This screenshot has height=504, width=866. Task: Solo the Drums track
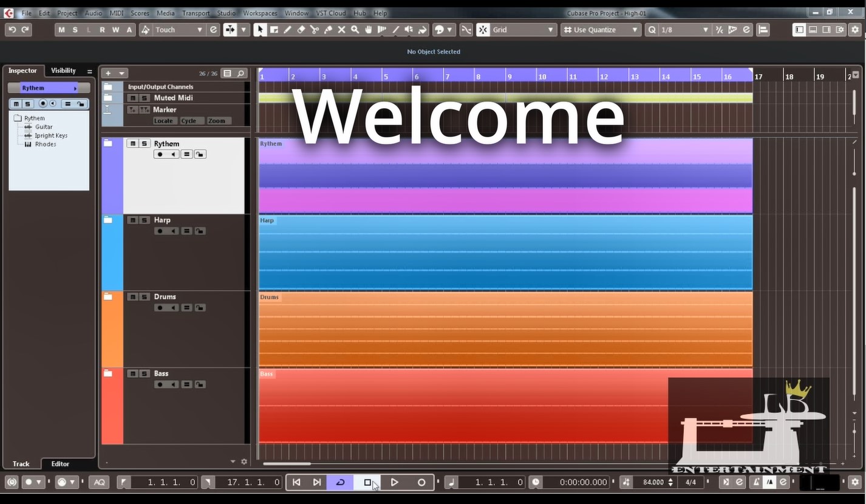(144, 296)
